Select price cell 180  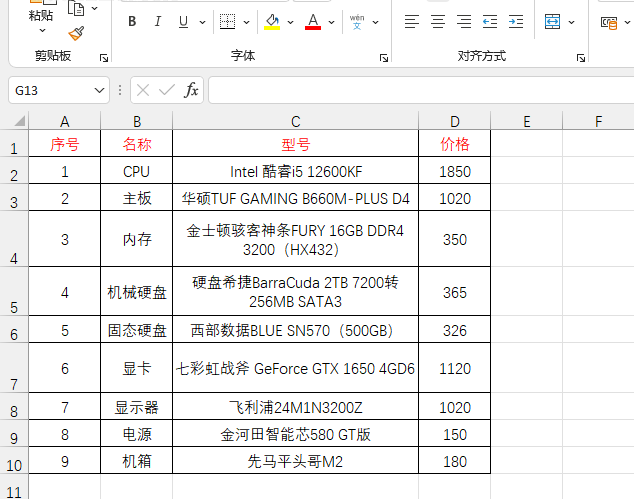coord(454,461)
